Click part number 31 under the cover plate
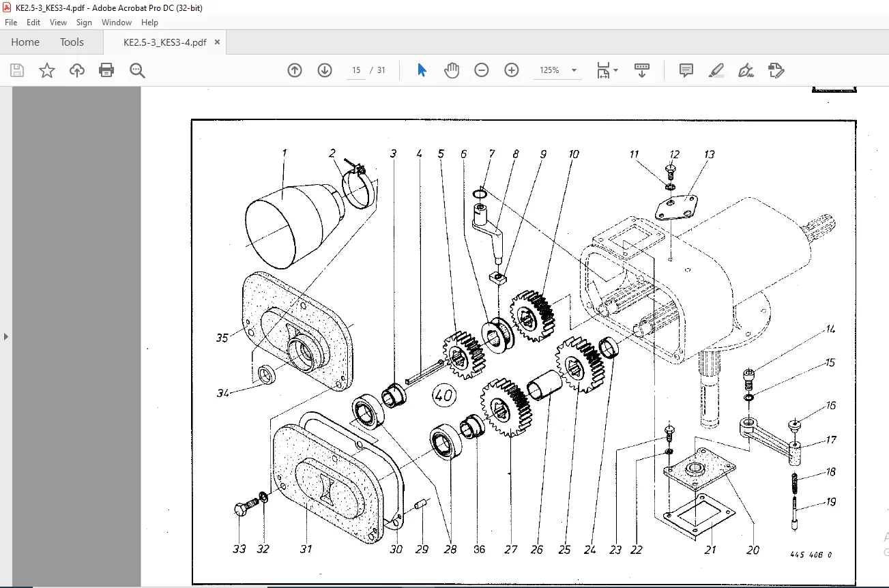 click(x=306, y=549)
